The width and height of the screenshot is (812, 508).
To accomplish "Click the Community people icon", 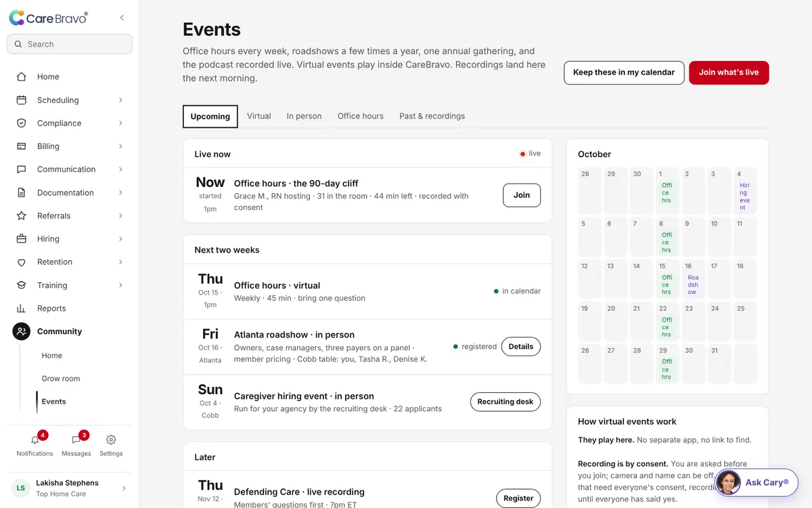I will tap(22, 331).
